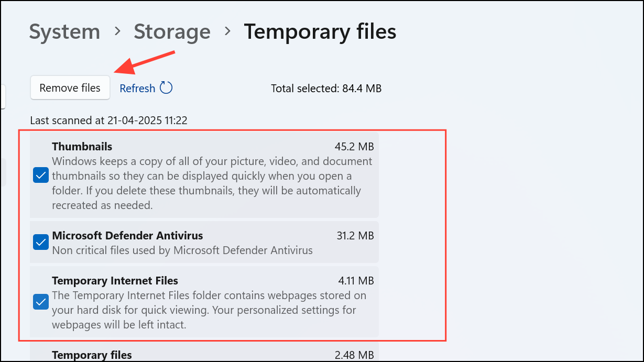Click the chevron arrow after Storage
The image size is (644, 362).
[227, 31]
